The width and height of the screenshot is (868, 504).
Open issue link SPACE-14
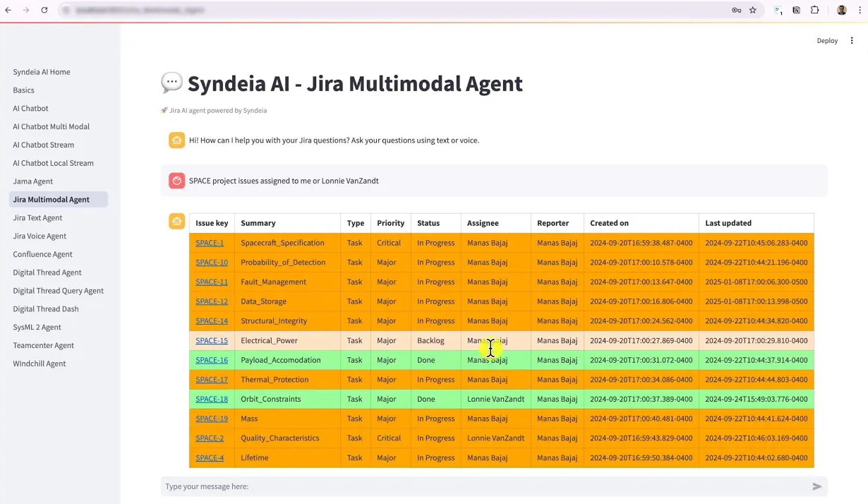pos(212,321)
